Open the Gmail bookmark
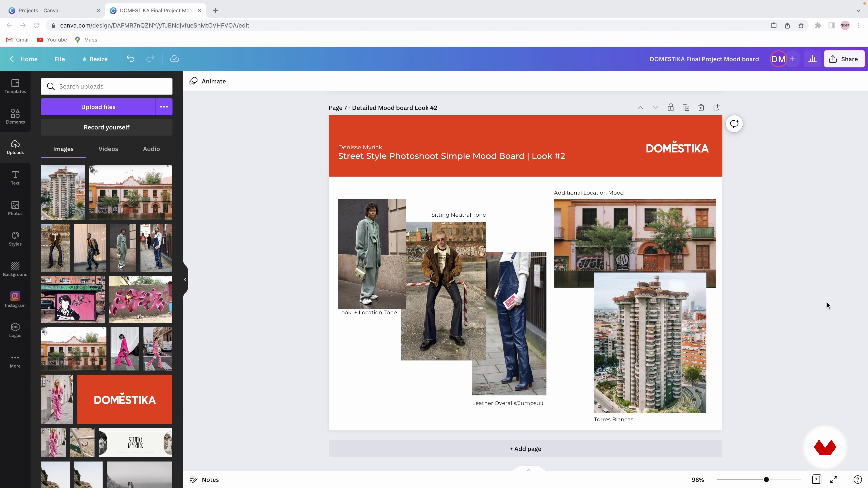The width and height of the screenshot is (868, 488). [x=18, y=40]
